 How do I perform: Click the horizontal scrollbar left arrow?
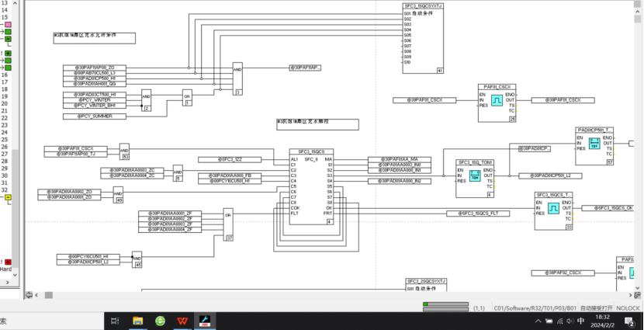tap(36, 295)
